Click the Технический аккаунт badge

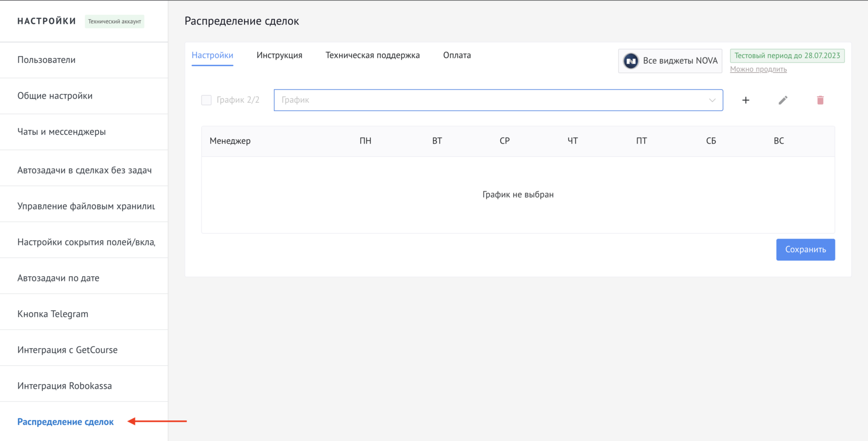click(114, 22)
